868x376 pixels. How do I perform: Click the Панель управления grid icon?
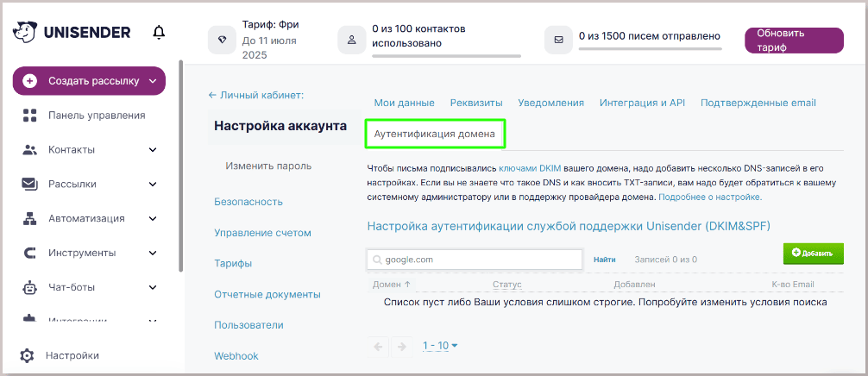click(29, 116)
